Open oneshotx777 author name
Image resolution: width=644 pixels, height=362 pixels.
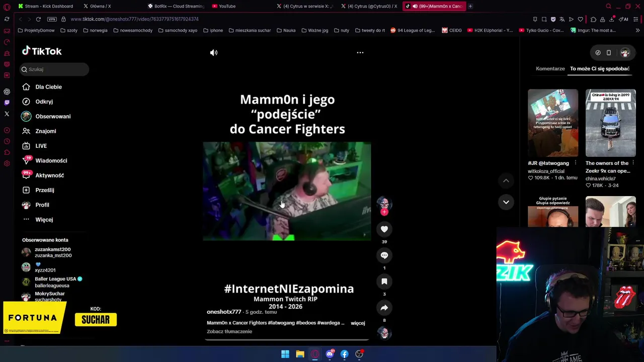click(x=224, y=312)
